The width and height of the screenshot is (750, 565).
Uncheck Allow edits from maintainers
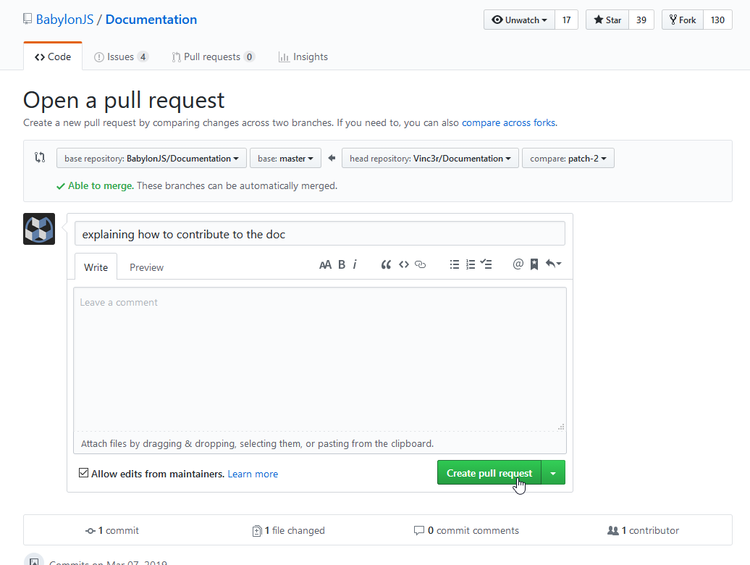[x=84, y=473]
